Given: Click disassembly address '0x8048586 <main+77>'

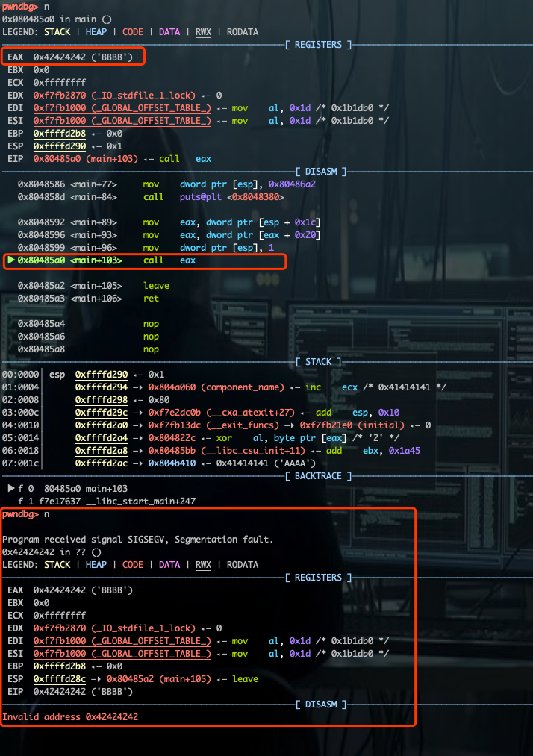Looking at the screenshot, I should pos(67,184).
